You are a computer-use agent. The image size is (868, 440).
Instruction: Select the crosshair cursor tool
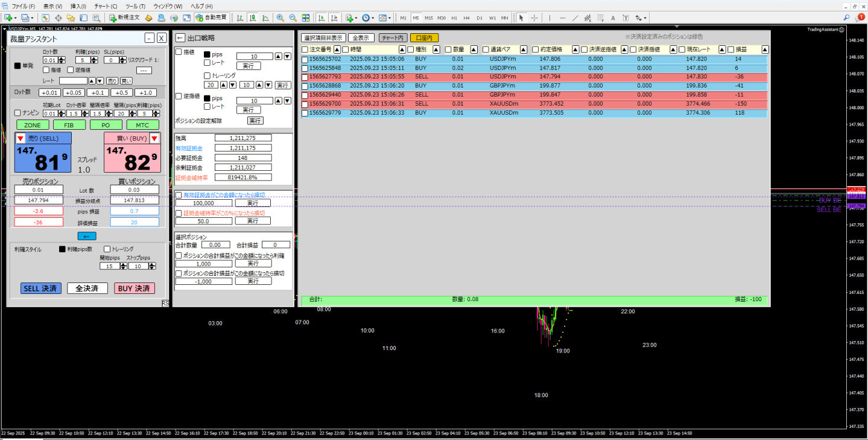534,18
